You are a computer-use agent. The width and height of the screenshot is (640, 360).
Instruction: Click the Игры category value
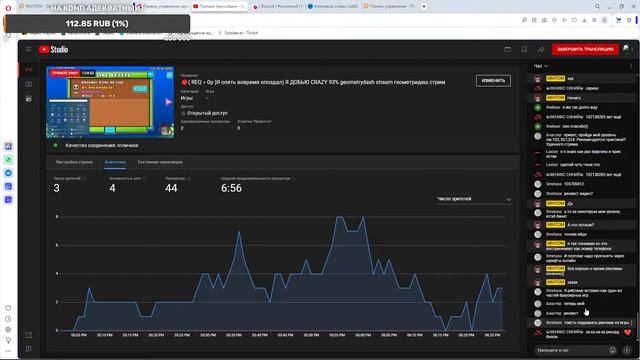187,98
